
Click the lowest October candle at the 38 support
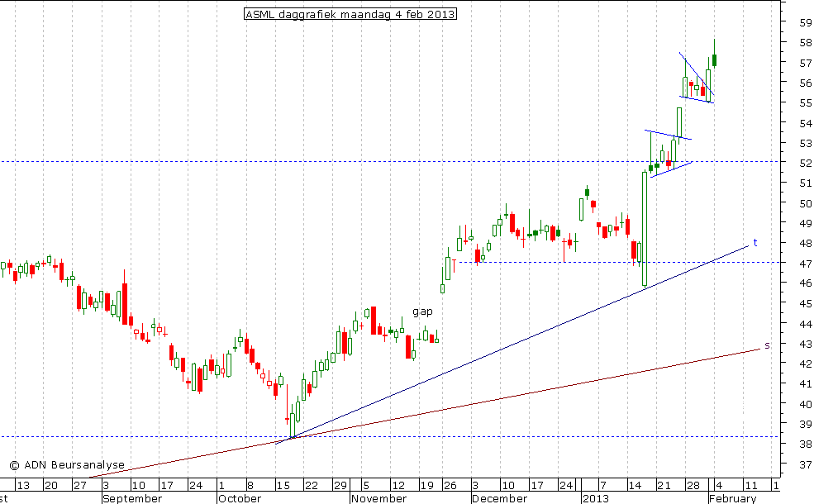coord(293,420)
